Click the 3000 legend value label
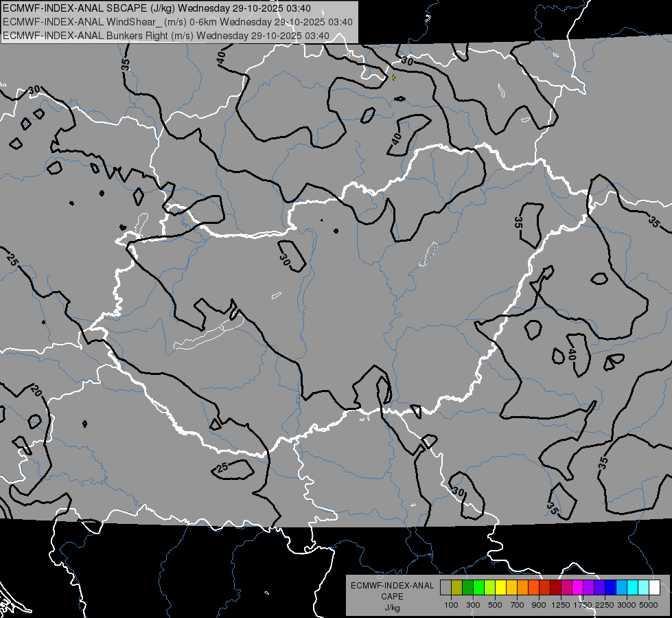The height and width of the screenshot is (618, 672). click(x=627, y=605)
